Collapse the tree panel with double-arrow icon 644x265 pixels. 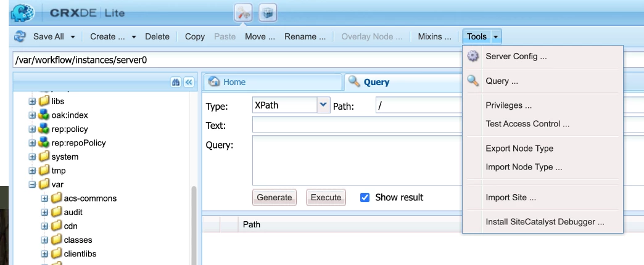tap(189, 82)
